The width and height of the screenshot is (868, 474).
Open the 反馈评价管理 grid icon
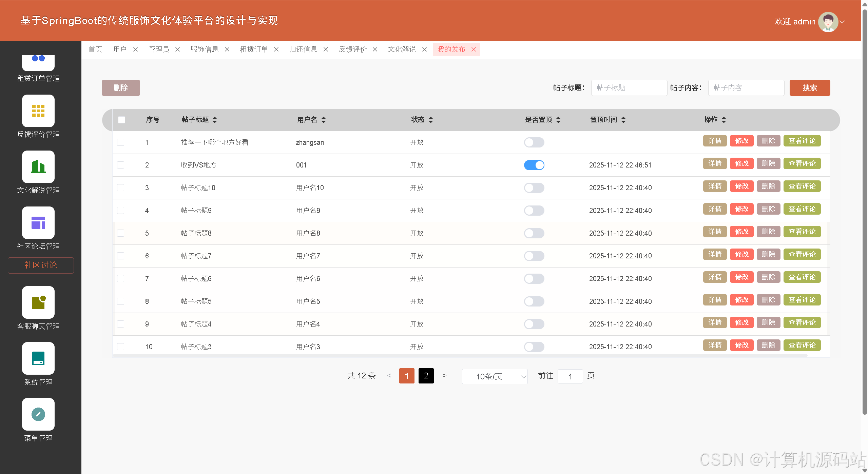[x=38, y=111]
